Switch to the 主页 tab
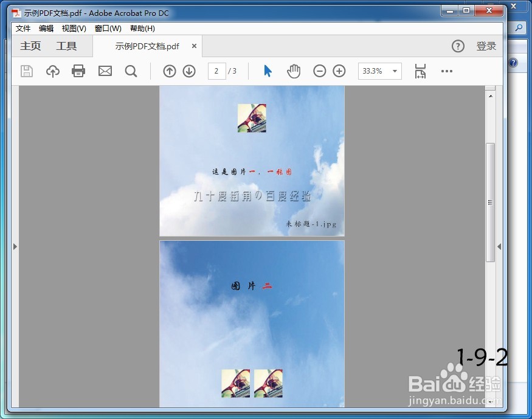The height and width of the screenshot is (419, 532). [30, 46]
